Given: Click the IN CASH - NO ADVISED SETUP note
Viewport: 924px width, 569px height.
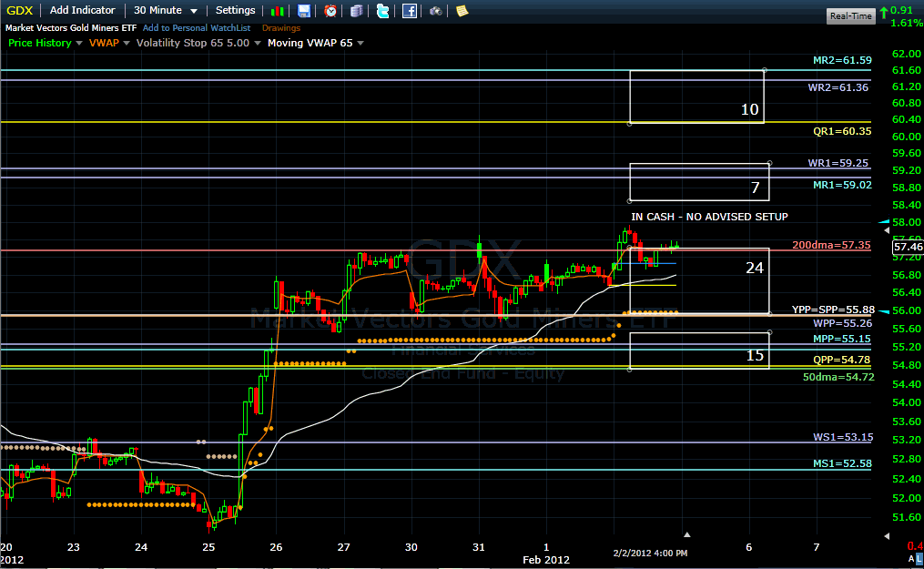Looking at the screenshot, I should [x=709, y=217].
